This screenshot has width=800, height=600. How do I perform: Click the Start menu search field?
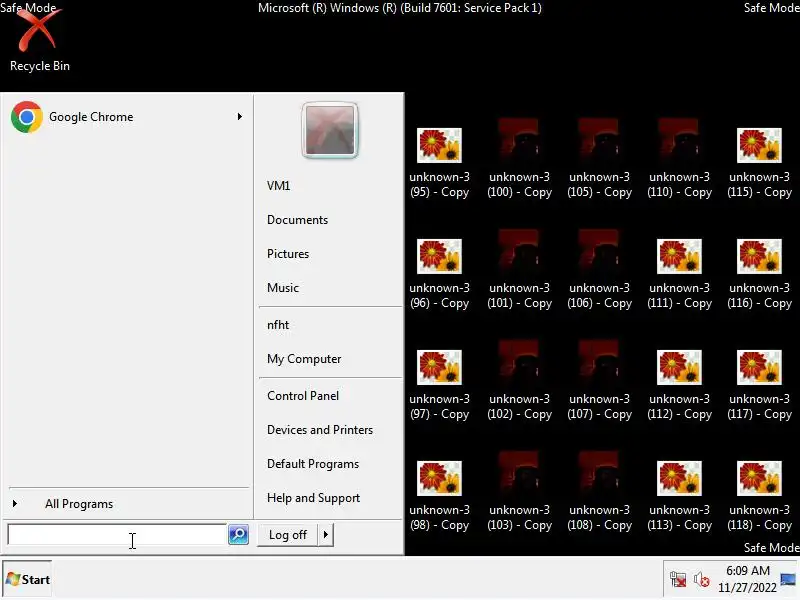click(x=117, y=535)
